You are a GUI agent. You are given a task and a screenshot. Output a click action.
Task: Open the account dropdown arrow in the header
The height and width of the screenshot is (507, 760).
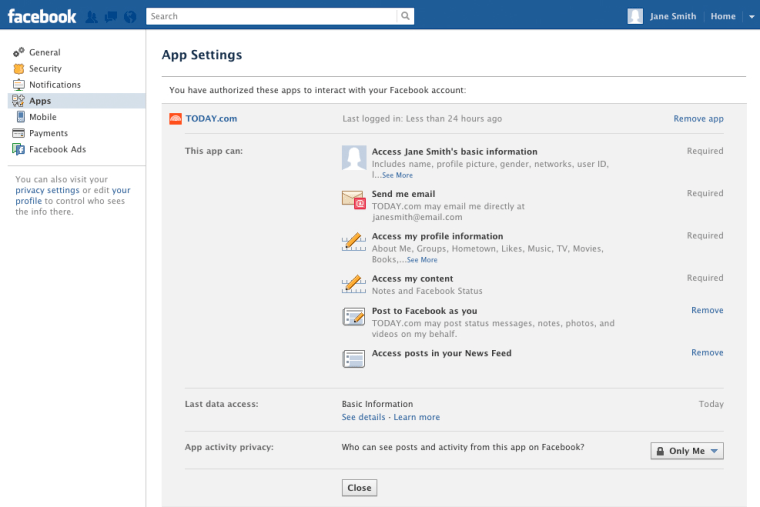[752, 16]
